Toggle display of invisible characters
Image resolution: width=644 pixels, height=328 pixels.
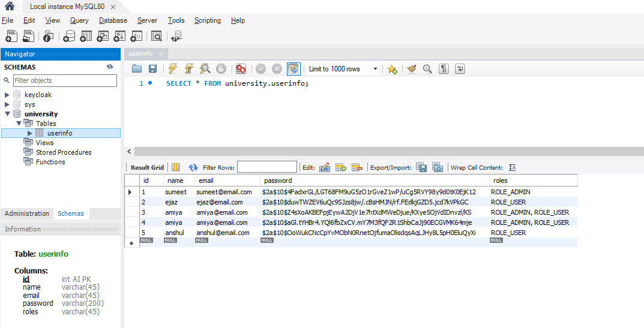pos(444,69)
